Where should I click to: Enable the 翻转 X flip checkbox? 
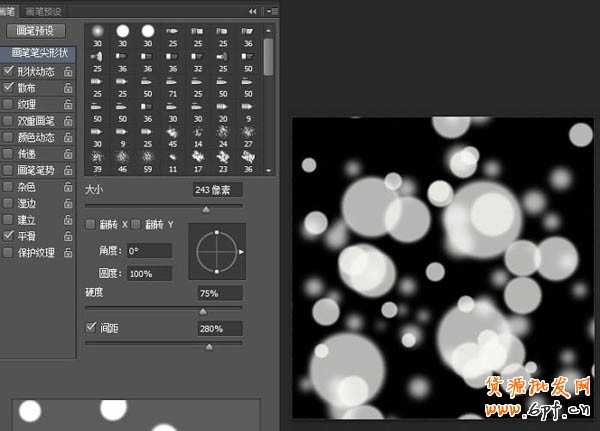point(91,224)
